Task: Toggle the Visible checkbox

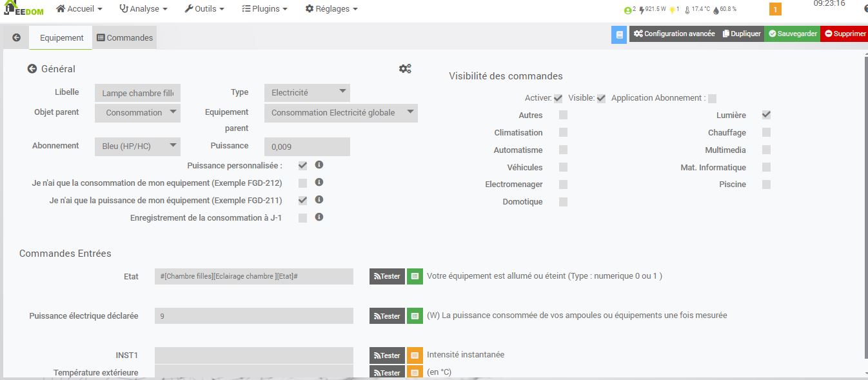Action: [x=601, y=99]
